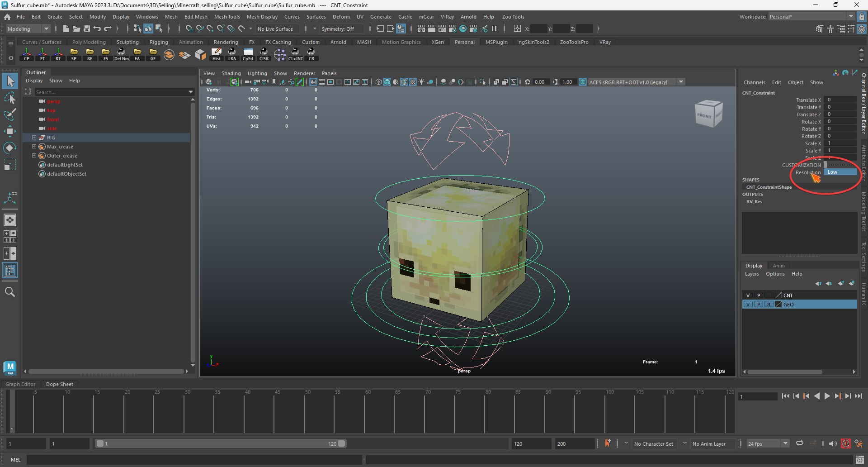Click the Maya home icon
The image size is (868, 467).
(7, 17)
